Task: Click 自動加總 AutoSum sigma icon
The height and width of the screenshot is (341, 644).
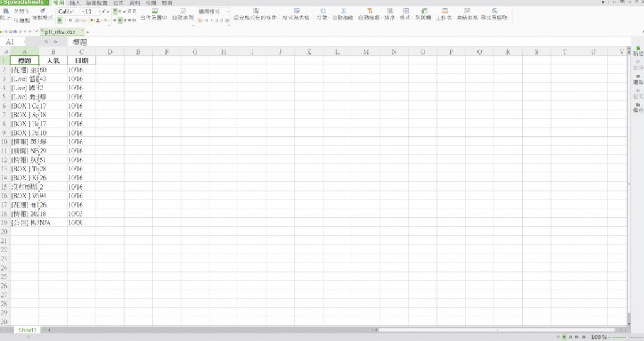Action: 343,14
